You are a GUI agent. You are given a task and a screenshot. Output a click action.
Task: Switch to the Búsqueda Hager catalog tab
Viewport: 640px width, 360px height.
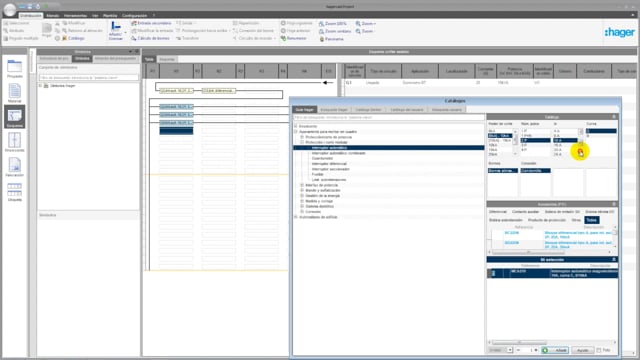[334, 110]
